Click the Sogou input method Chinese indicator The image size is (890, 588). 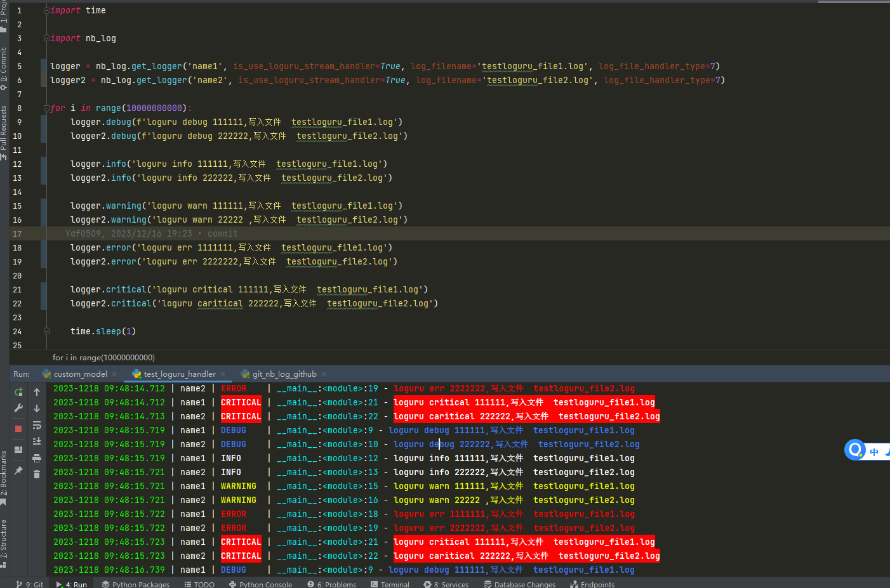pos(874,452)
